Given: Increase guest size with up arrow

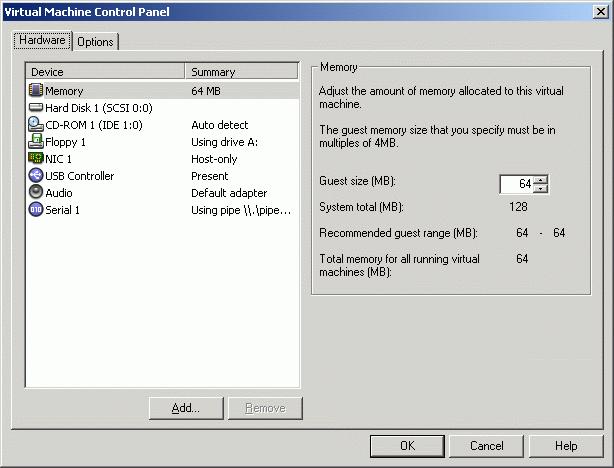Looking at the screenshot, I should pos(541,180).
